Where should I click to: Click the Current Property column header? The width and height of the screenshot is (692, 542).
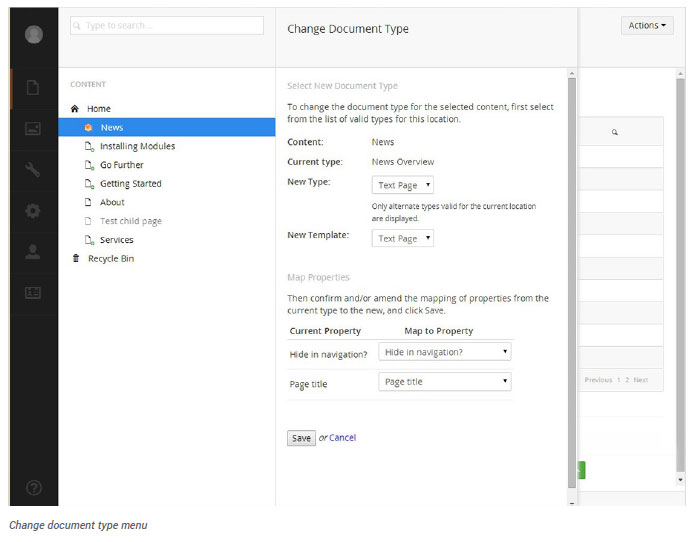click(325, 331)
